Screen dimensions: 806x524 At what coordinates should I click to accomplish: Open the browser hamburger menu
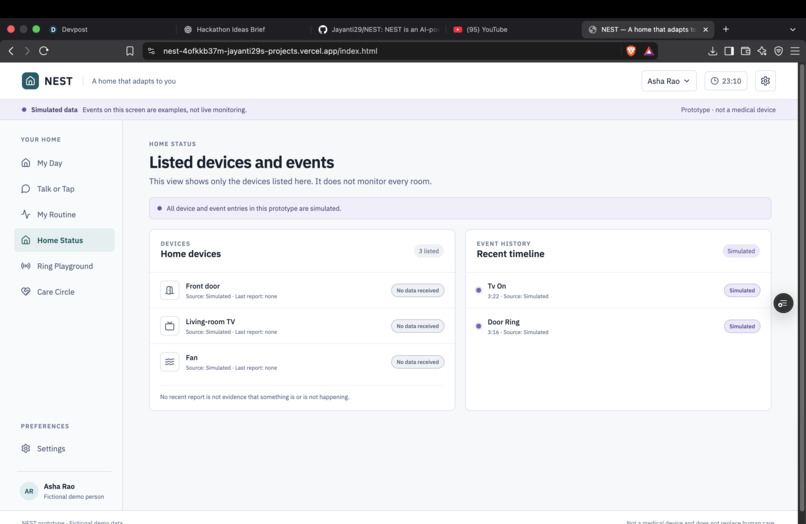point(795,51)
